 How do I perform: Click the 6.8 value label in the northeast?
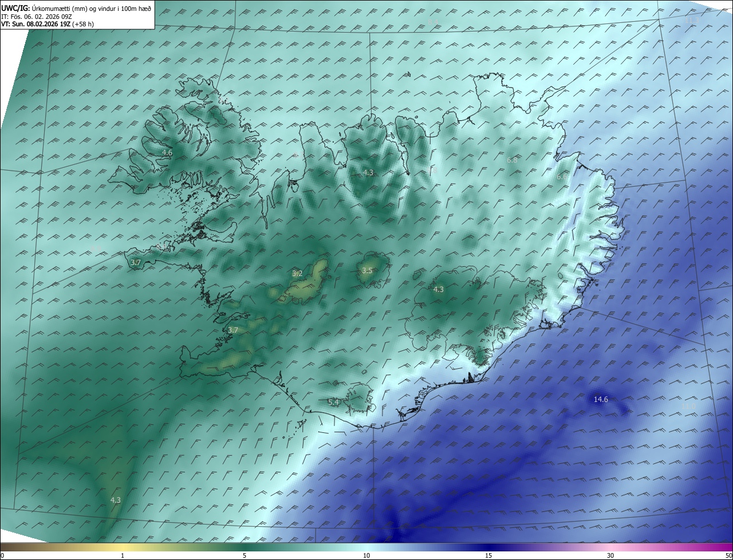click(512, 160)
